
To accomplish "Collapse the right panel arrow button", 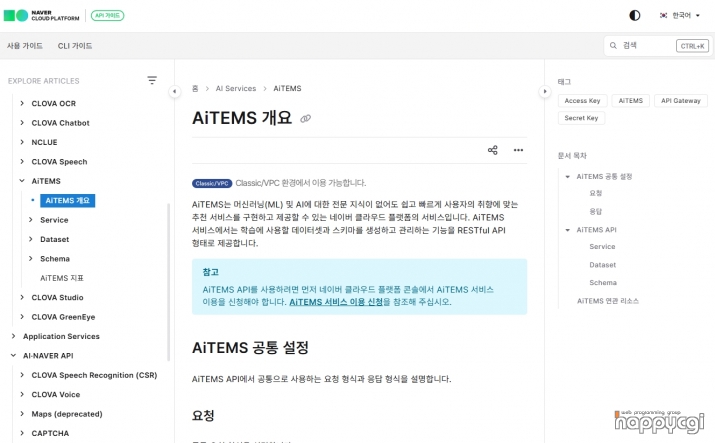I will 545,91.
